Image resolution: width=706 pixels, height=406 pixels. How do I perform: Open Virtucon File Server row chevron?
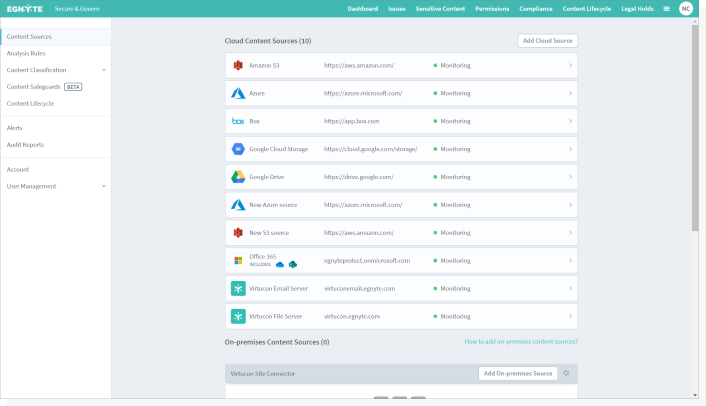click(x=570, y=316)
